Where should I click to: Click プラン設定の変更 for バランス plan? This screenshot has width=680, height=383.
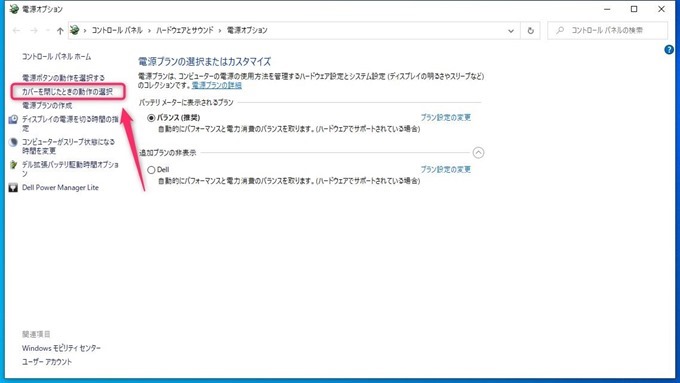pyautogui.click(x=445, y=118)
